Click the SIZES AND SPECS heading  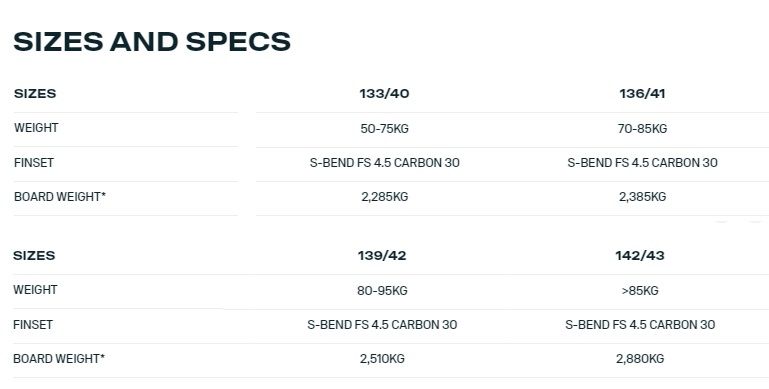pos(152,41)
